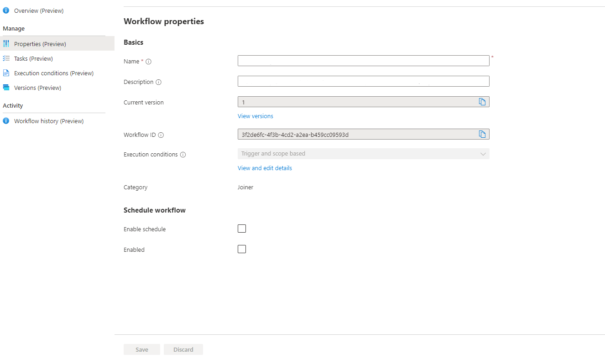This screenshot has height=364, width=605.
Task: Click the View versions link
Action: tap(256, 116)
